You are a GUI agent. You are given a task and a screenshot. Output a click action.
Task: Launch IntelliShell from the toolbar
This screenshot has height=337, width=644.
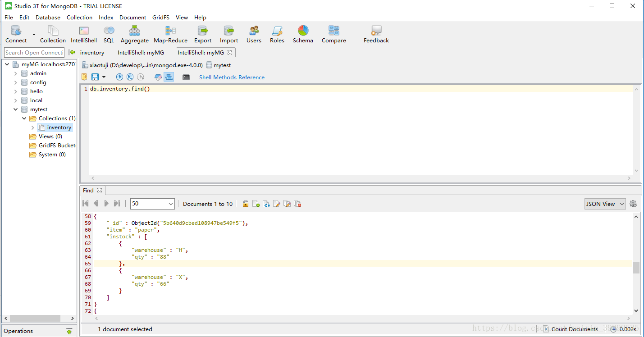[84, 34]
